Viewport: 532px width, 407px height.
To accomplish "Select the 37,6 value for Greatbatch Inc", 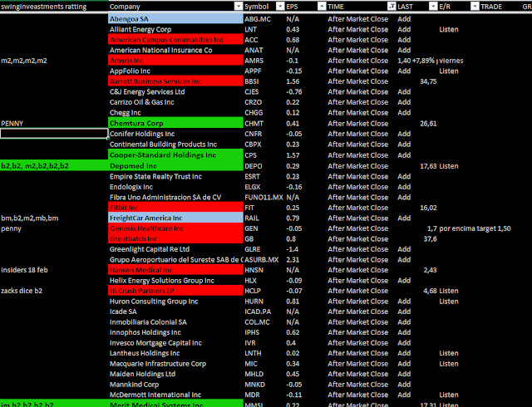I will [416, 238].
